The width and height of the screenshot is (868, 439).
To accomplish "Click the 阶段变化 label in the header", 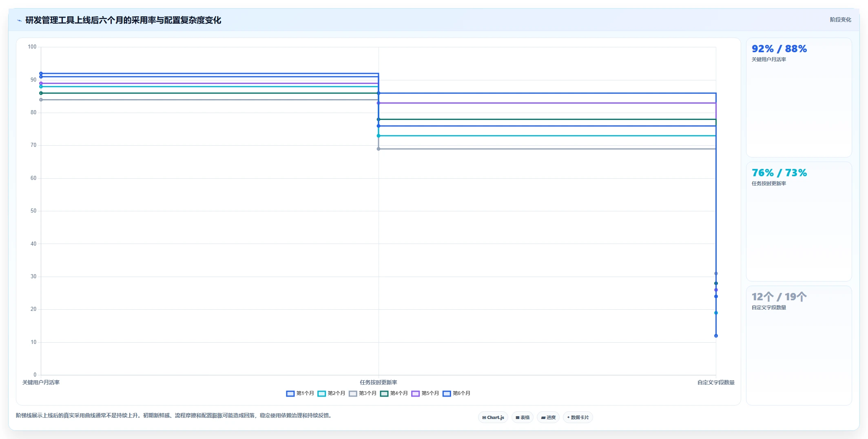I will [x=840, y=20].
